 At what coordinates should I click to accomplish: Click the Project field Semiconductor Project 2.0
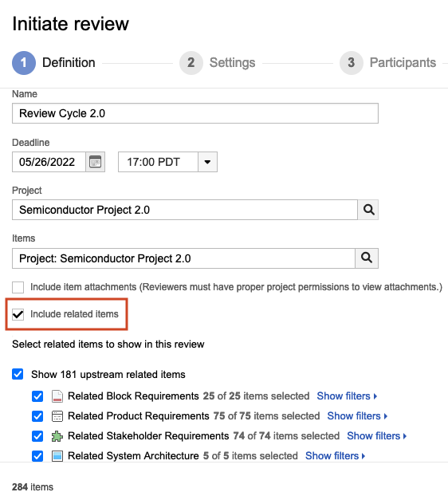[x=185, y=210]
